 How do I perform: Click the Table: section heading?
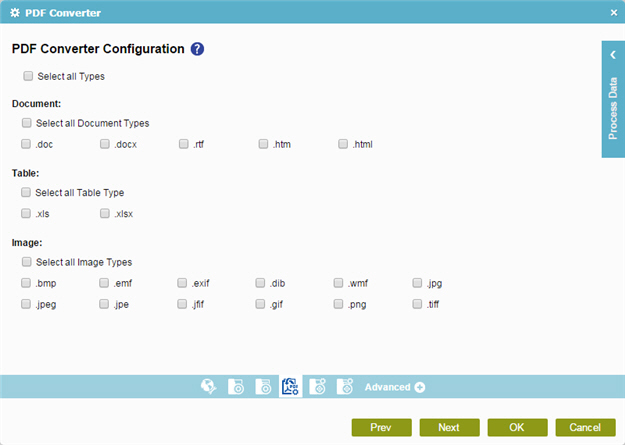26,173
